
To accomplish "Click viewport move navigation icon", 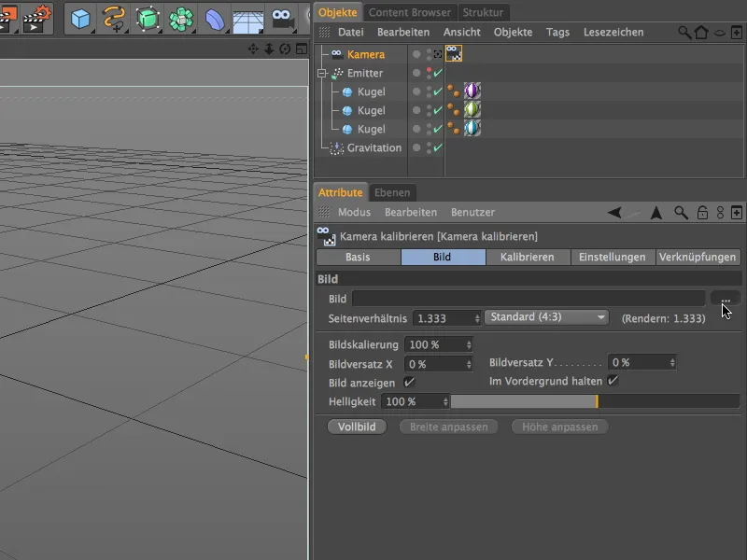I will [253, 49].
